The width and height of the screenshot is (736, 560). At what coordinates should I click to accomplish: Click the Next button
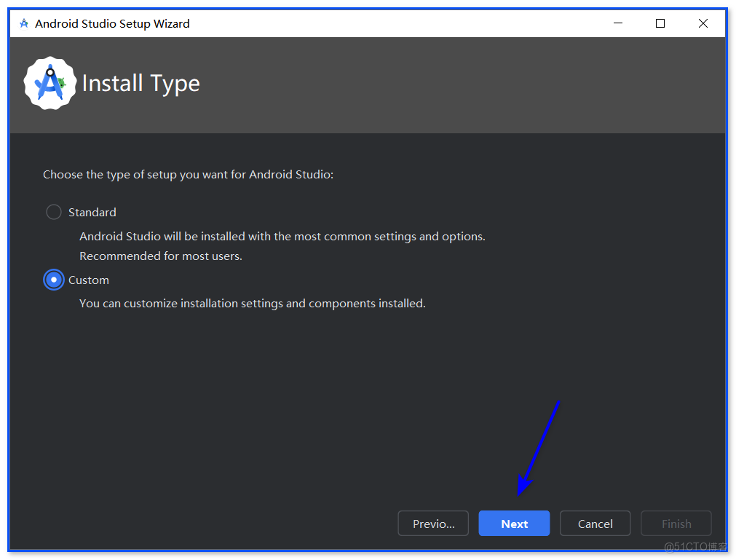tap(513, 523)
